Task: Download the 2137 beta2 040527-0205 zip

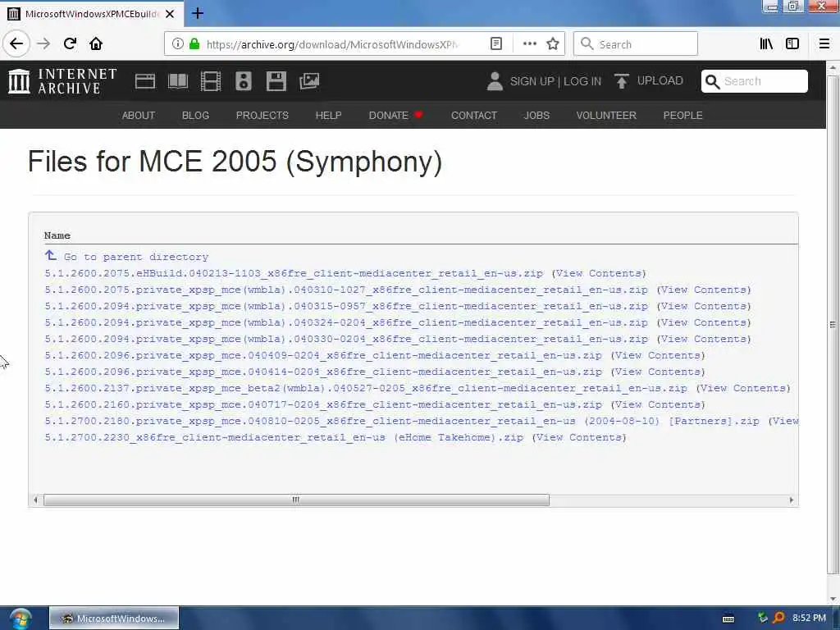Action: 366,388
